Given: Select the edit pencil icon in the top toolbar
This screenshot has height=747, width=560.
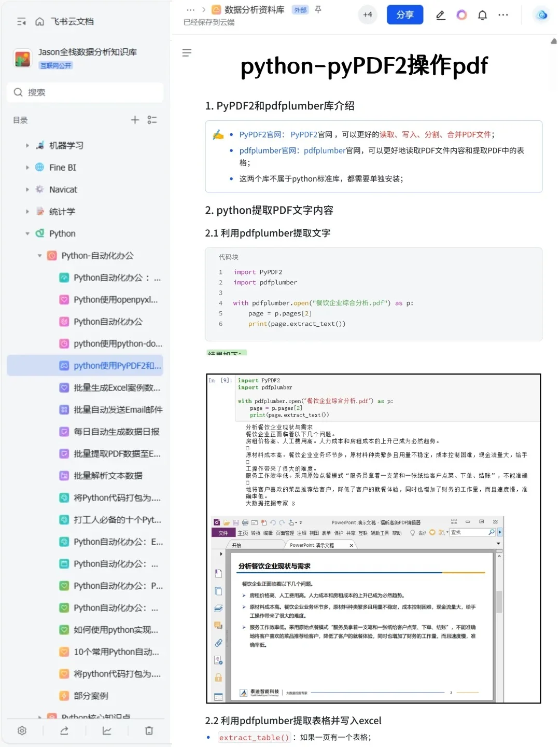Looking at the screenshot, I should point(440,15).
